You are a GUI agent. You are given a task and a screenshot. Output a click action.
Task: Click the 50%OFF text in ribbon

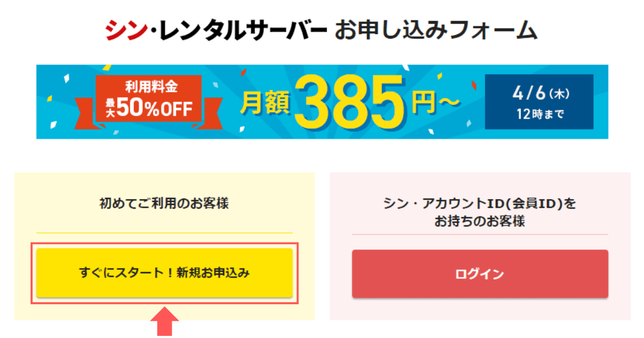154,108
